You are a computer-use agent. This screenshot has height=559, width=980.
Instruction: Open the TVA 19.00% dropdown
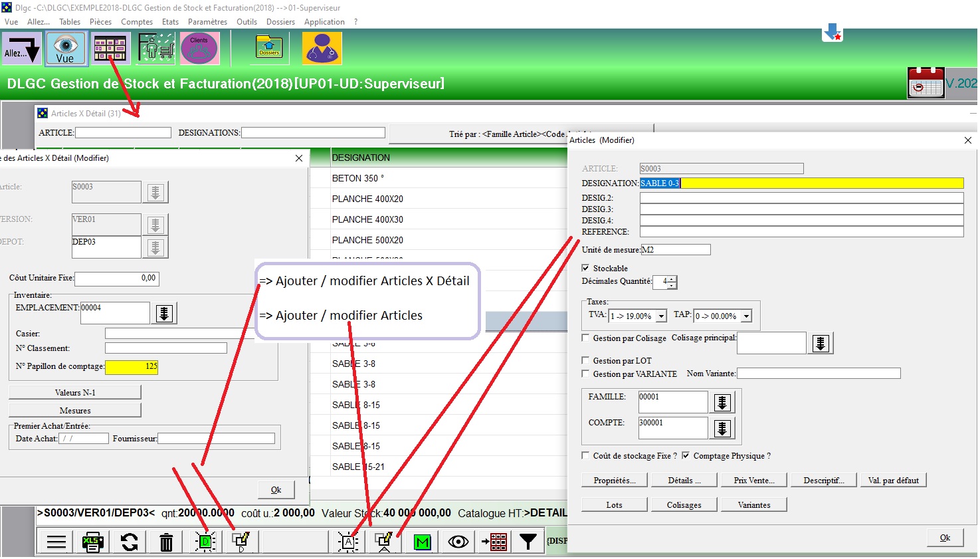click(x=661, y=316)
